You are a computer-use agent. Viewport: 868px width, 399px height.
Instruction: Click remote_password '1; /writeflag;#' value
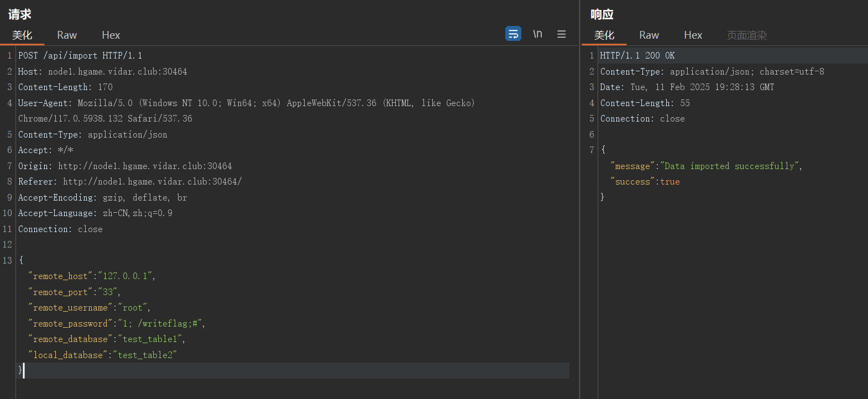(x=159, y=323)
